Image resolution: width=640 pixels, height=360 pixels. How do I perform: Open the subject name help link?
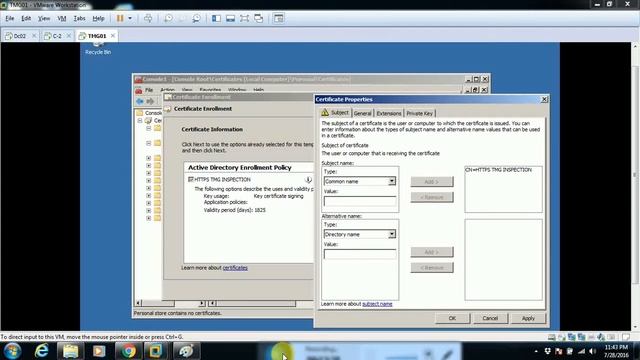[x=377, y=304]
